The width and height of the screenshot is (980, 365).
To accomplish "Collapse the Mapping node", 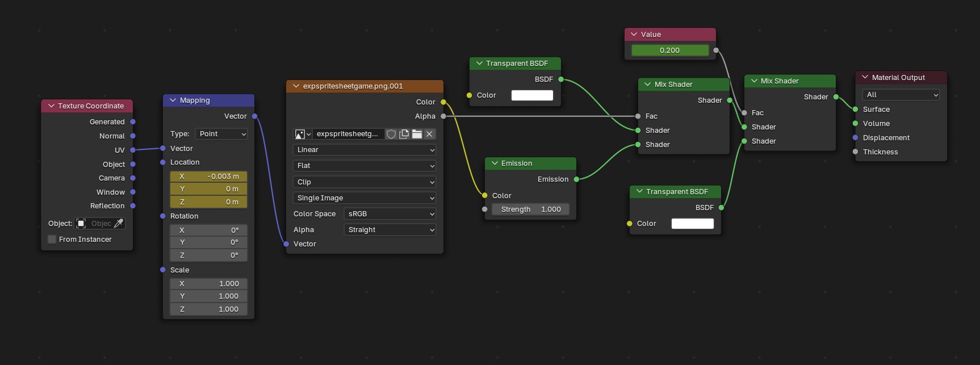I will tap(173, 100).
